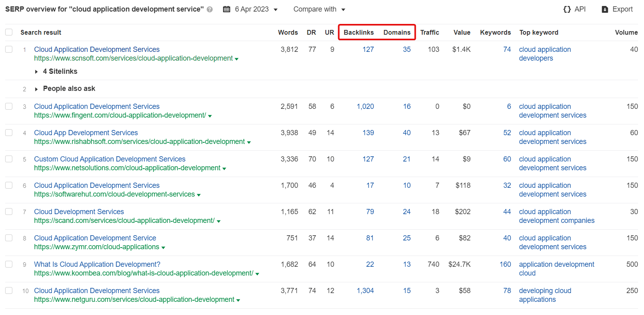Viewport: 644px width, 315px height.
Task: Check the box for the softwarehut.com result
Action: coord(9,185)
